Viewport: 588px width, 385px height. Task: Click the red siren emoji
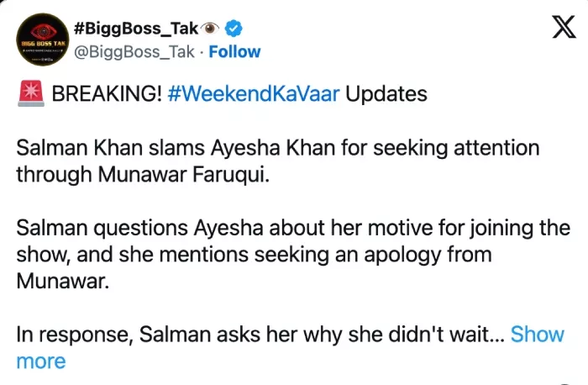point(29,93)
